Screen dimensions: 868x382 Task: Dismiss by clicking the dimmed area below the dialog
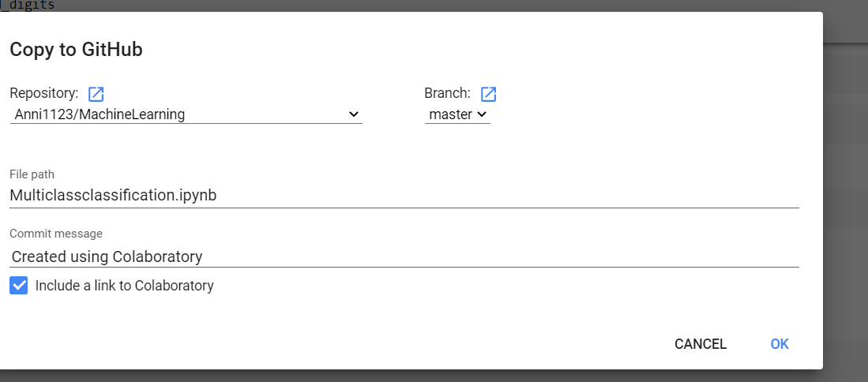click(434, 376)
